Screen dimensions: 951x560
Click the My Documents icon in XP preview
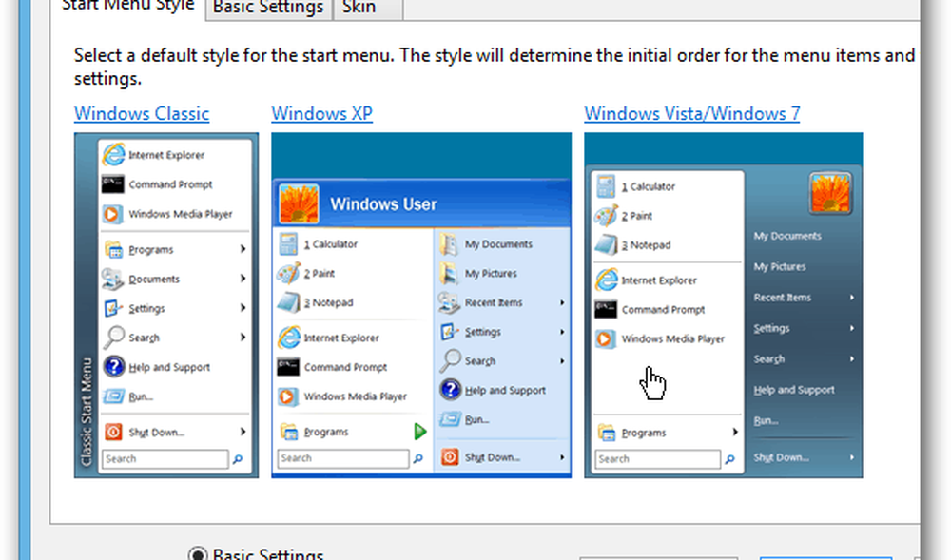[x=449, y=244]
